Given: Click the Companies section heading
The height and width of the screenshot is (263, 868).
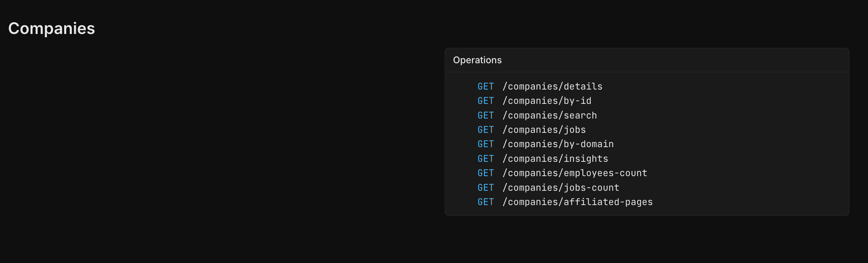Looking at the screenshot, I should tap(52, 28).
